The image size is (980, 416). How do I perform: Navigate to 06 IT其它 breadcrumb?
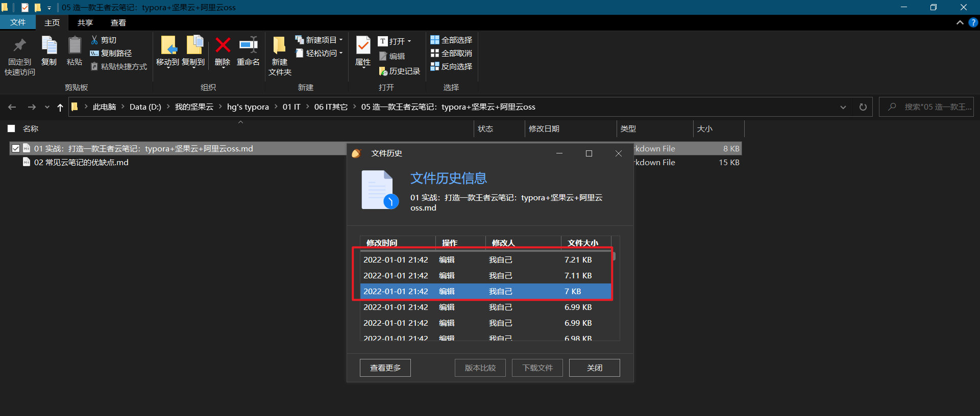[x=331, y=107]
